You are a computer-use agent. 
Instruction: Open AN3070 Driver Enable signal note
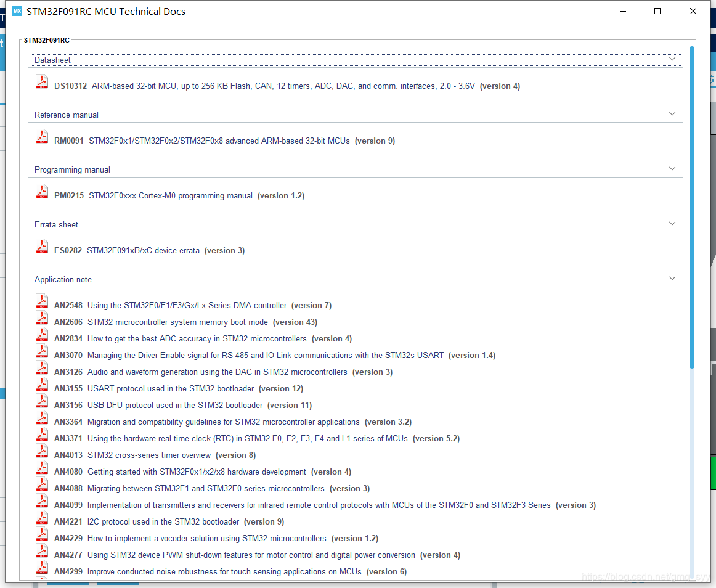(x=274, y=356)
